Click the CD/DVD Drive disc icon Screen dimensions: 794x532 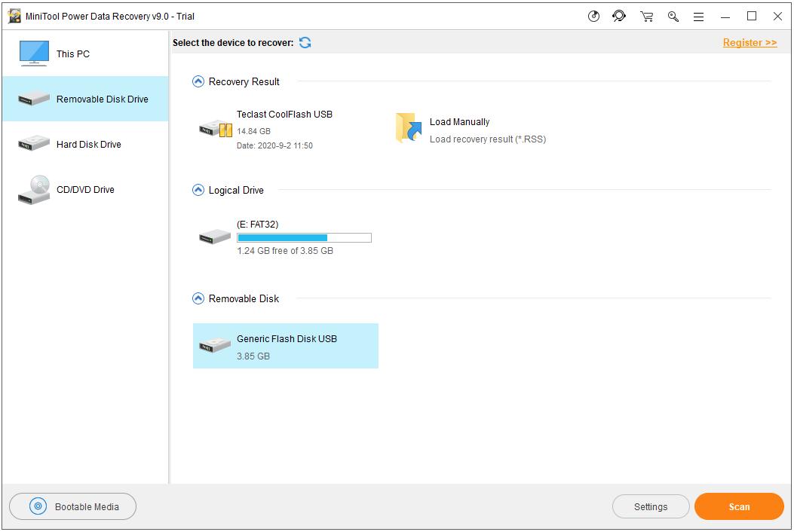point(34,189)
